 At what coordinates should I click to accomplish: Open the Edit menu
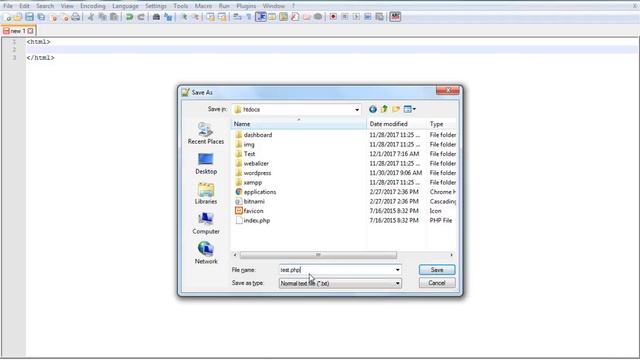pos(24,6)
